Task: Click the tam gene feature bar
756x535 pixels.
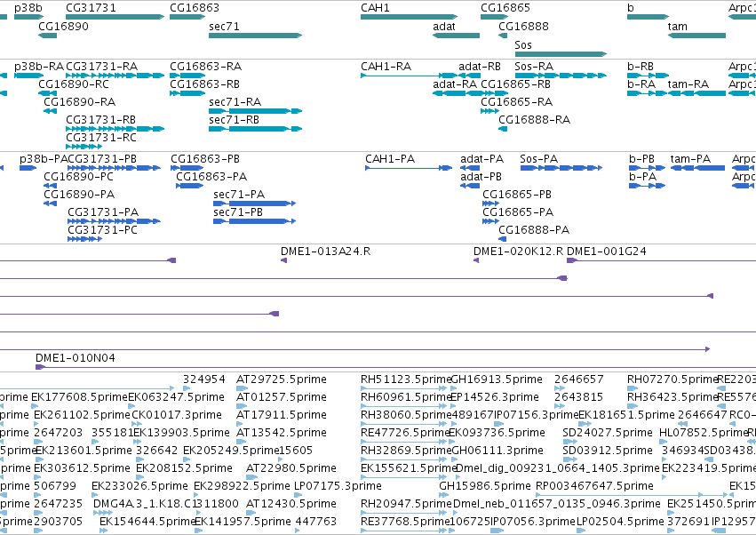Action: pos(696,36)
